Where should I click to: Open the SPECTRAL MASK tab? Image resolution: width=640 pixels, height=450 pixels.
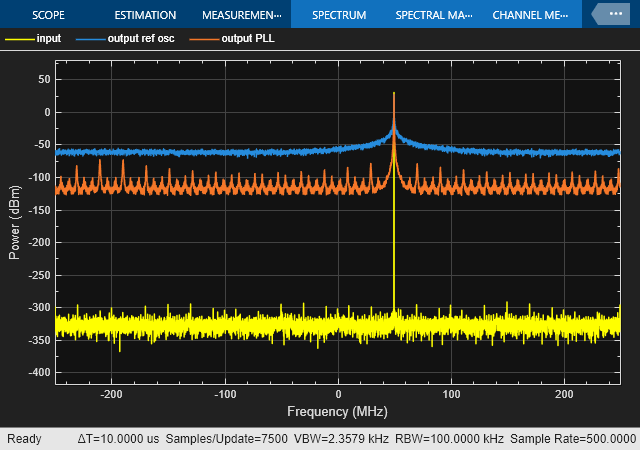(x=435, y=15)
